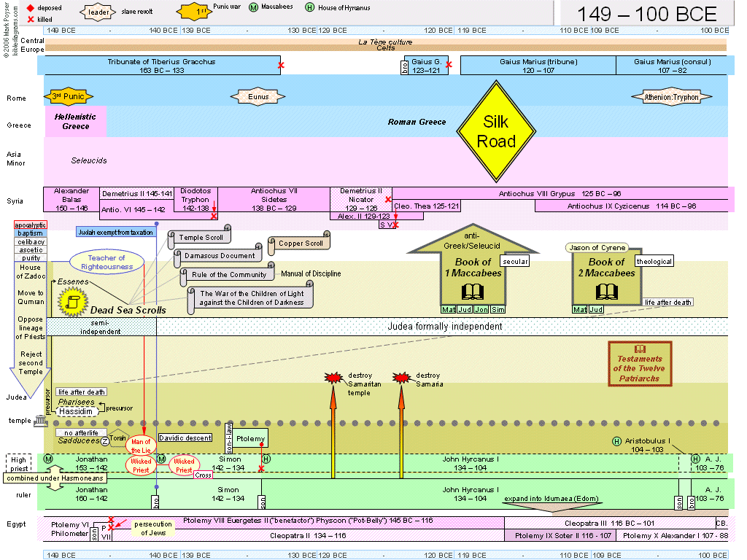Viewport: 747px width, 560px height.
Task: Select the Sim tab under Book of 1 Maccabees
Action: [498, 310]
